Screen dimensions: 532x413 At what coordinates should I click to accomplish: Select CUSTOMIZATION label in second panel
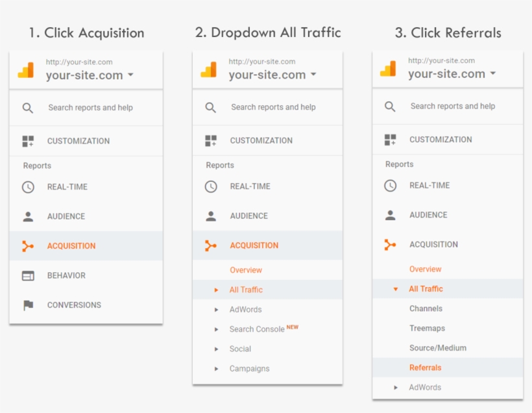261,141
